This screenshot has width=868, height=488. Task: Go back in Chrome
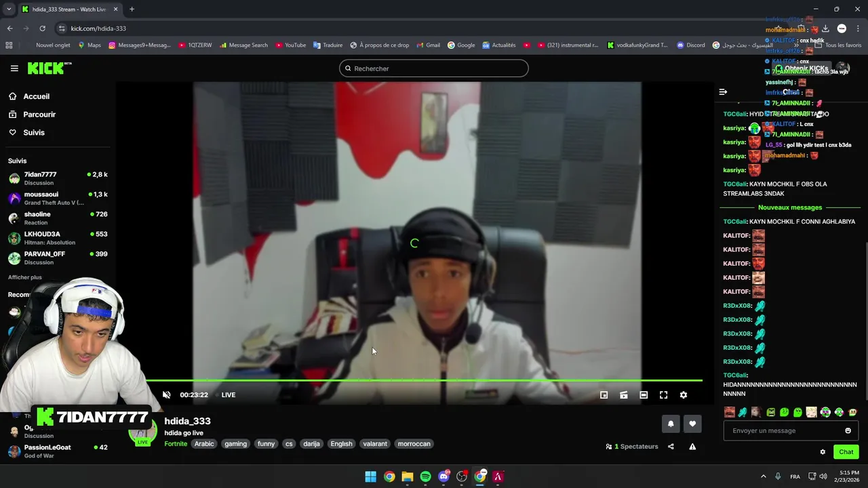[9, 28]
